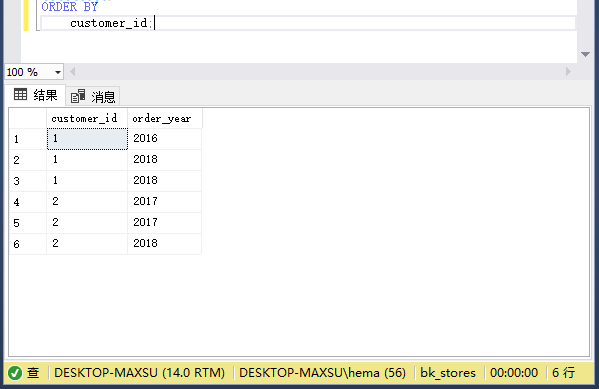The height and width of the screenshot is (389, 599).
Task: Click the editor horizontal scrollbar left arrow
Action: pos(73,72)
